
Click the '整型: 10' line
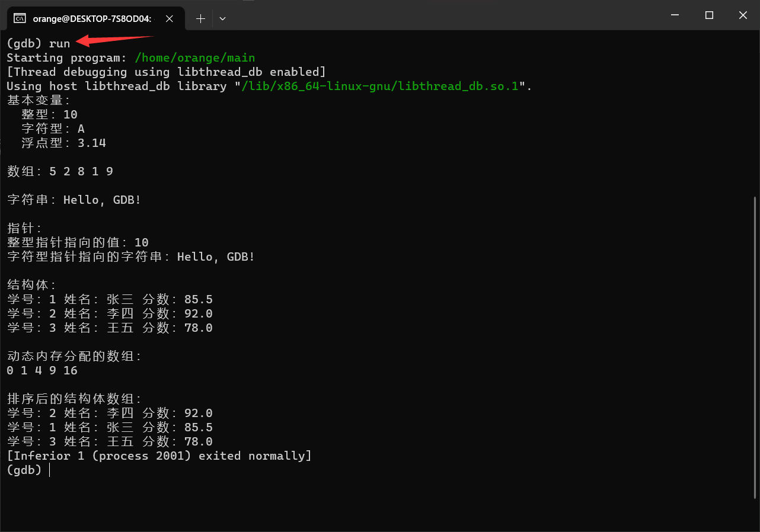49,115
